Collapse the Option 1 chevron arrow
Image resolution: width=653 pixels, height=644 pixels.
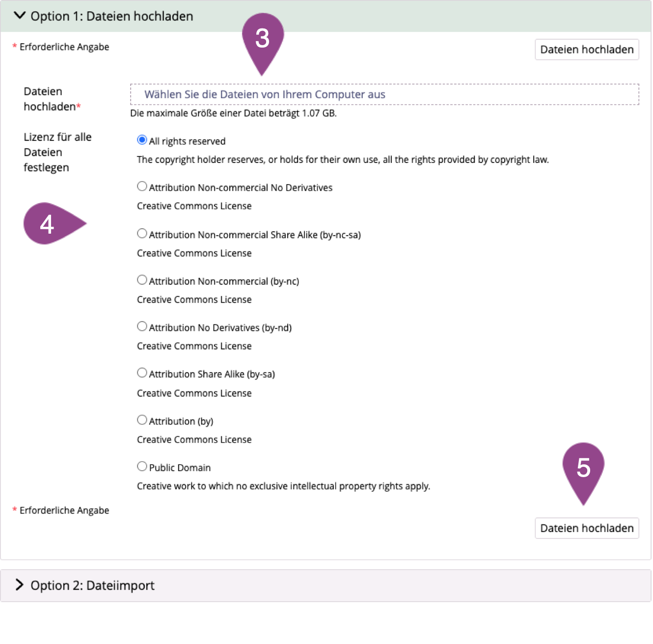point(20,16)
